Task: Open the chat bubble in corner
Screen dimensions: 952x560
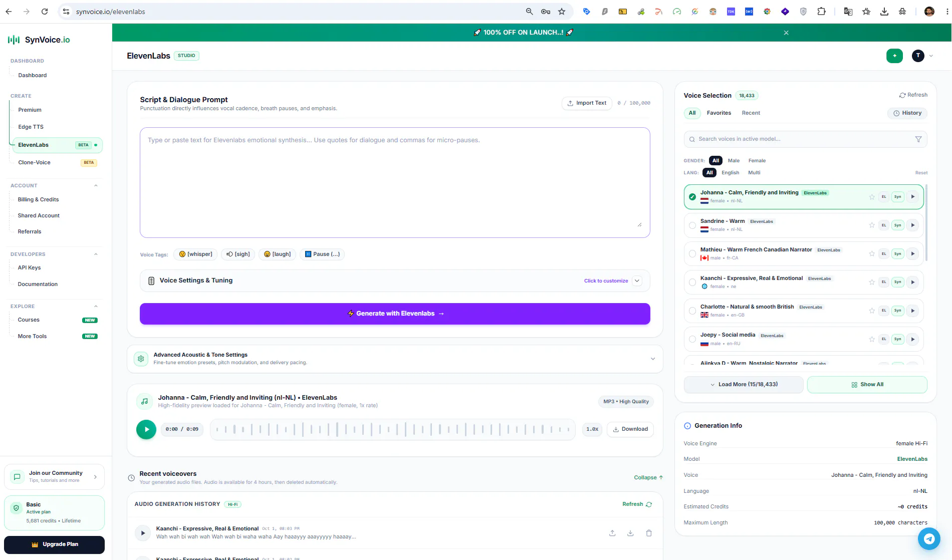Action: [x=929, y=539]
